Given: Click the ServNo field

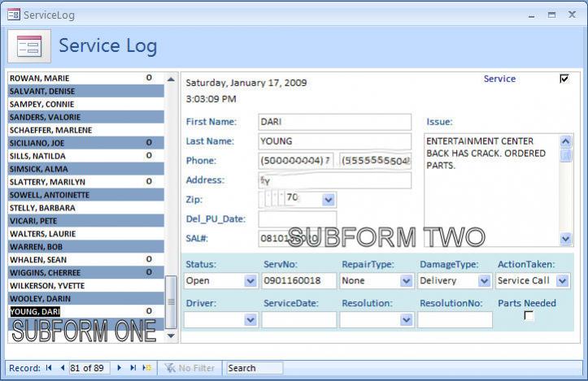Looking at the screenshot, I should 298,280.
